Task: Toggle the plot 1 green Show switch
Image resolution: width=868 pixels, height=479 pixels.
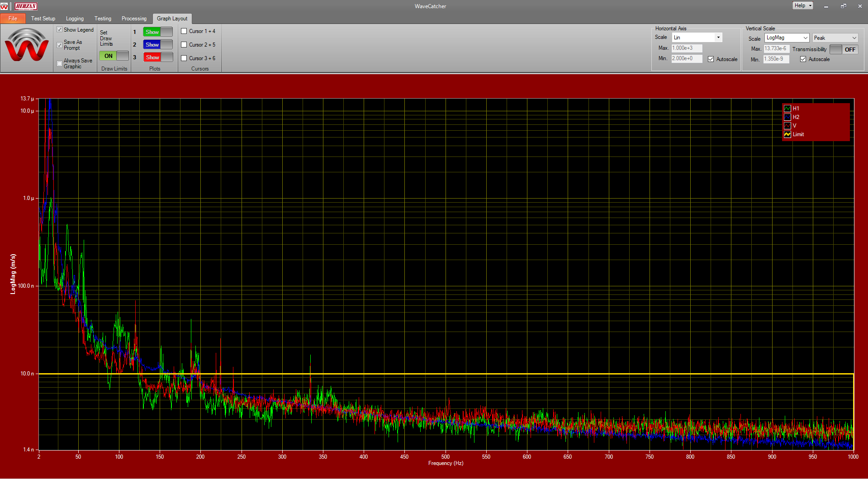Action: (x=157, y=32)
